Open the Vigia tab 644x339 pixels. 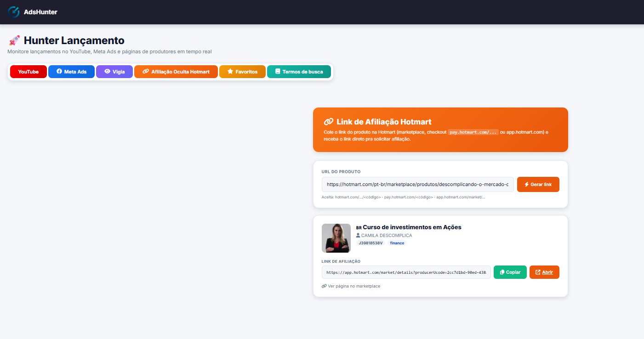tap(114, 72)
